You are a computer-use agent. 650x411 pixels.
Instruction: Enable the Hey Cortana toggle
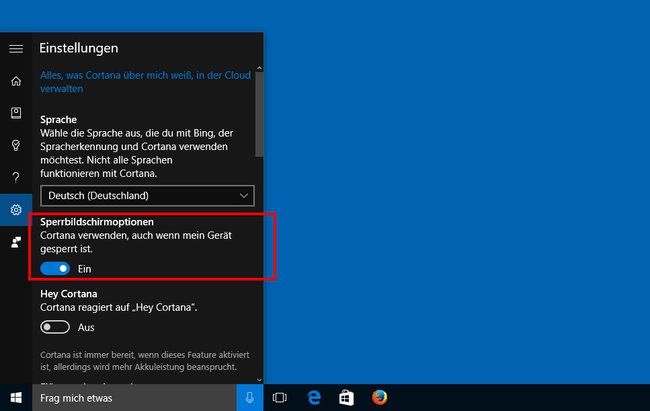(x=55, y=327)
